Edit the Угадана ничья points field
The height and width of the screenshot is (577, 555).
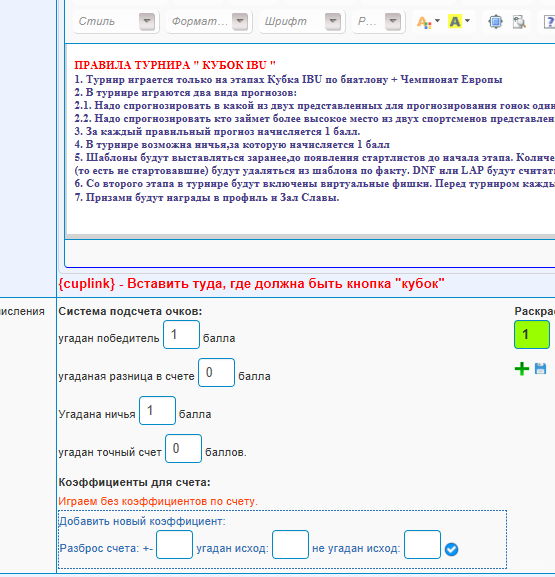coord(157,410)
